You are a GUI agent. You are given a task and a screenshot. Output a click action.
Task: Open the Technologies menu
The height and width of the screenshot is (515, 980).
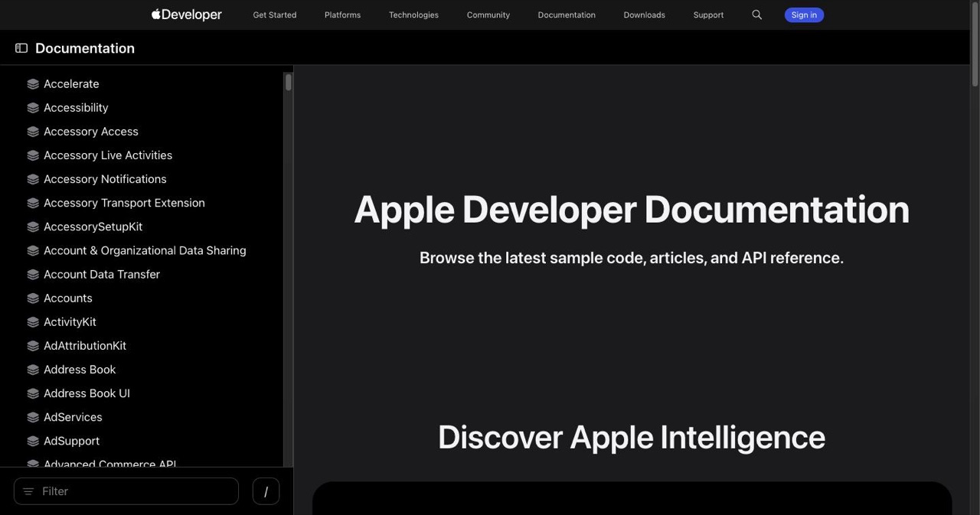pos(413,15)
